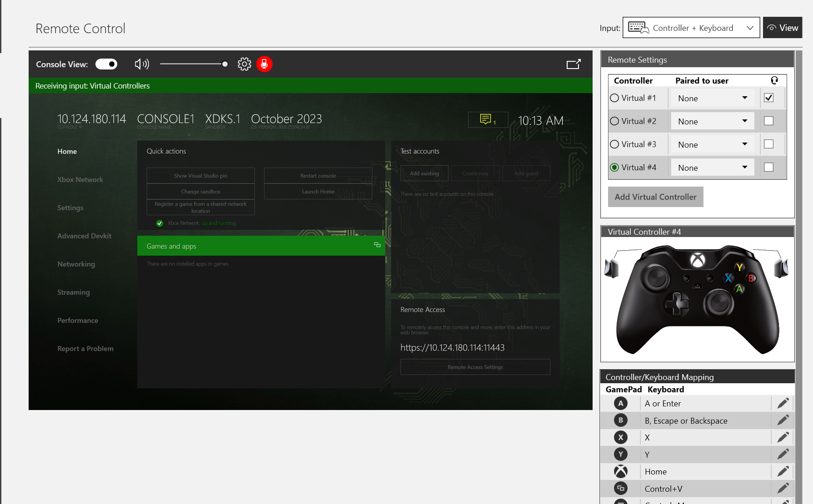Select the Virtual #2 controller radio button
Viewport: 813px width, 504px height.
click(x=614, y=121)
